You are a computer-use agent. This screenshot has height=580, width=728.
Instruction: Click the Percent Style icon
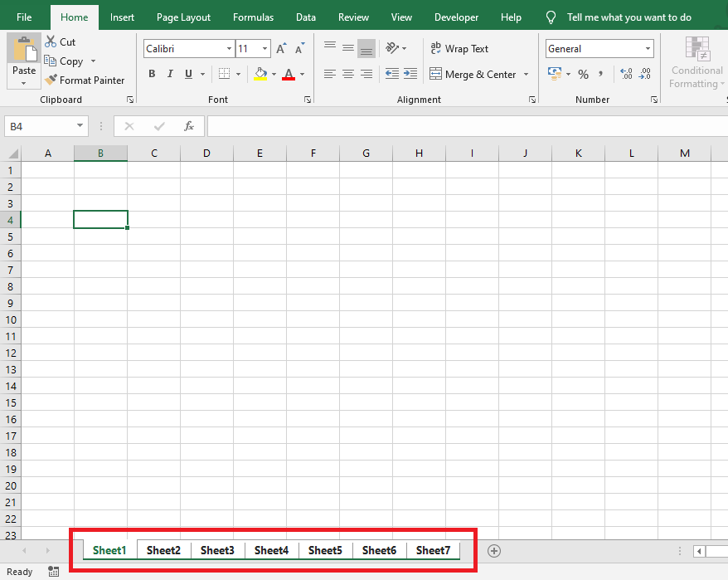click(x=583, y=75)
